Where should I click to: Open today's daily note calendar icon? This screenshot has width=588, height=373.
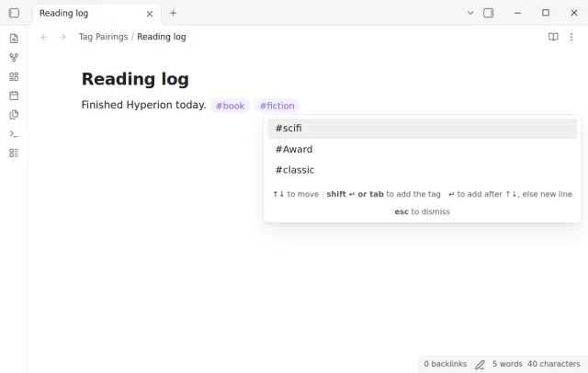point(14,96)
